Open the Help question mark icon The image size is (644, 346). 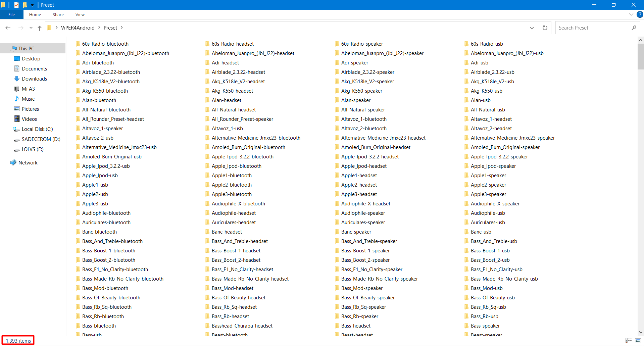pyautogui.click(x=640, y=14)
